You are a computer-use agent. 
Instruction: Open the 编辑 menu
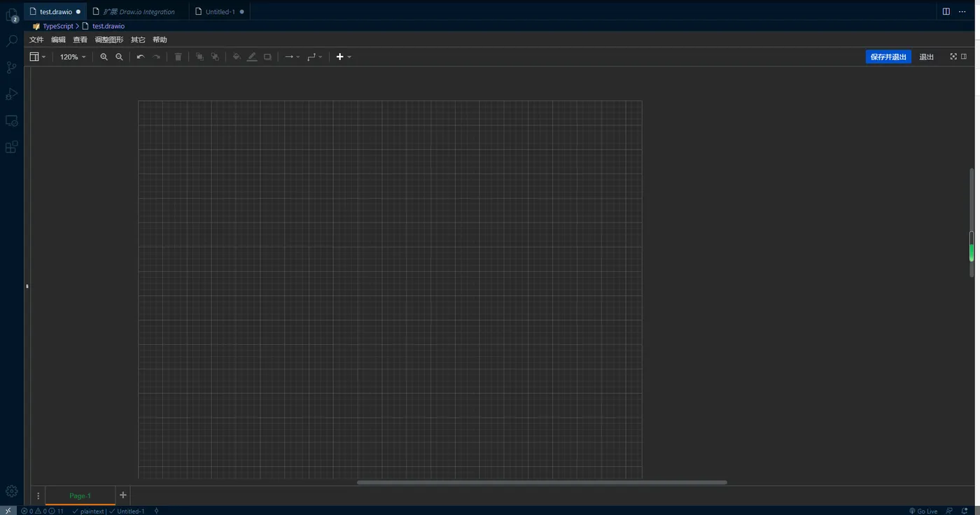coord(58,40)
